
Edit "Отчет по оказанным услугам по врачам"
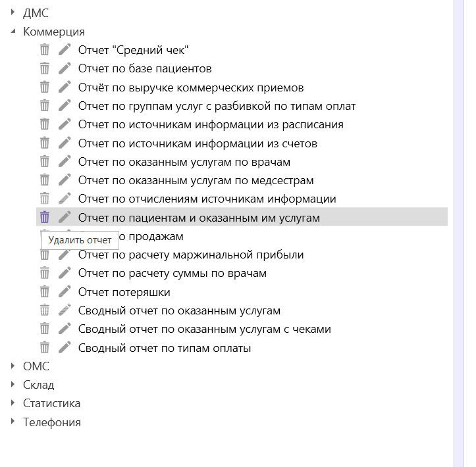65,162
